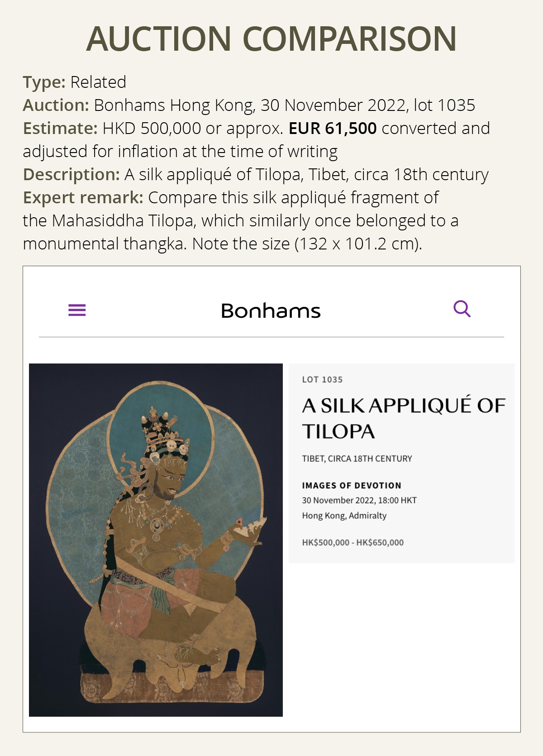Click the Auction details line
The image size is (543, 756).
tap(249, 106)
